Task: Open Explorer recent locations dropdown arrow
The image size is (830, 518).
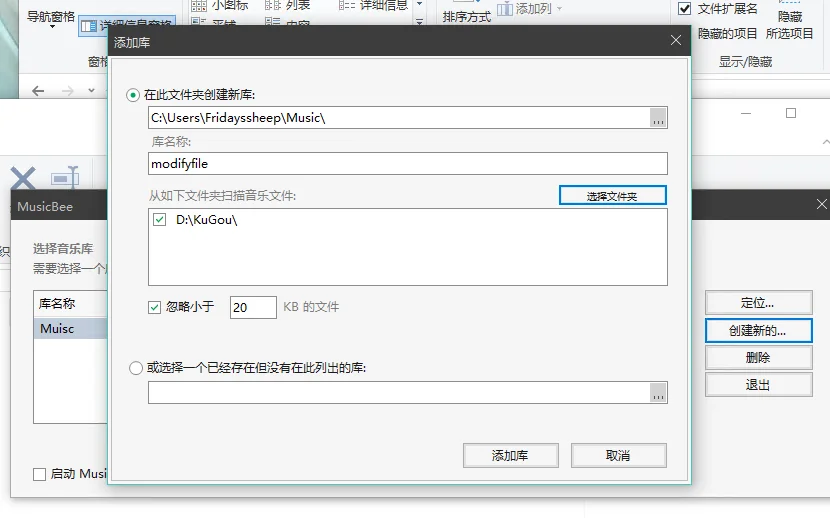Action: (92, 90)
